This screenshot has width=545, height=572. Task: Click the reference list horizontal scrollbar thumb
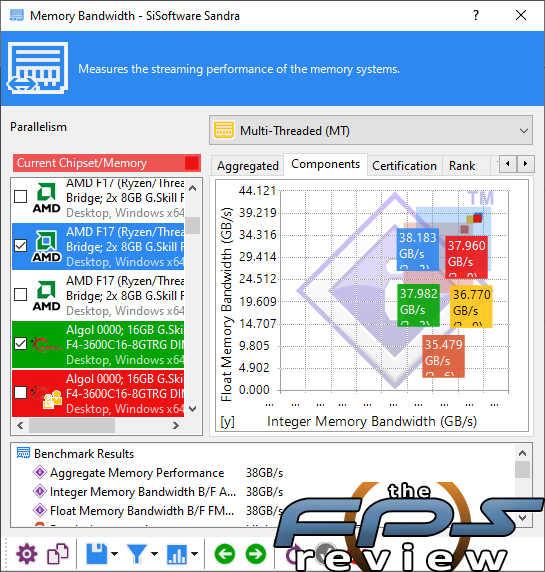tap(72, 425)
